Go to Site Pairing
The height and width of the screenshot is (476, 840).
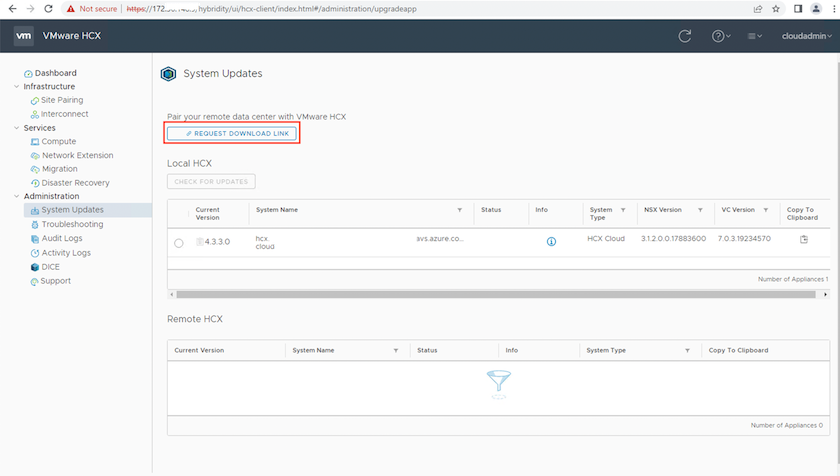62,100
